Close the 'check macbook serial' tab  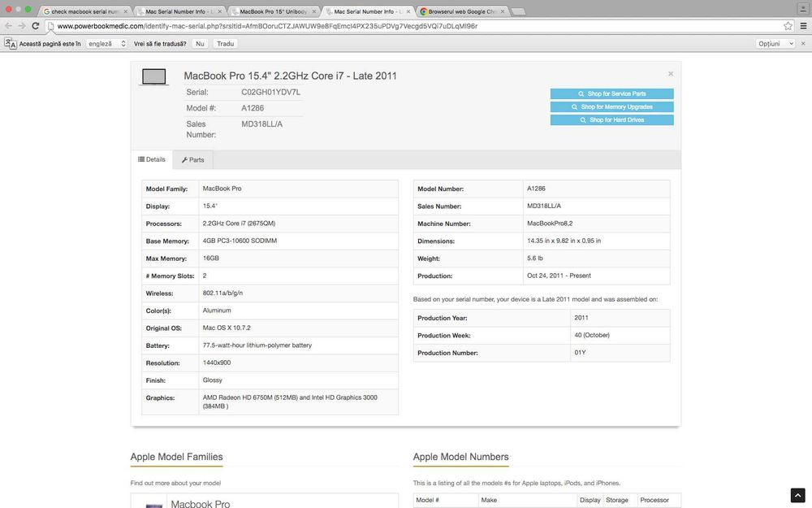pos(125,11)
